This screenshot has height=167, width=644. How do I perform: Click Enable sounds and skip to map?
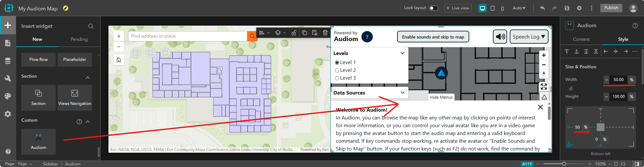433,37
